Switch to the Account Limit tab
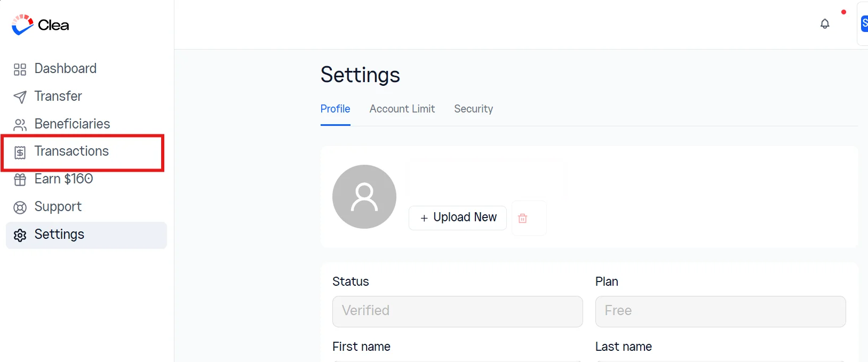Screen dimensions: 868x362 402,109
